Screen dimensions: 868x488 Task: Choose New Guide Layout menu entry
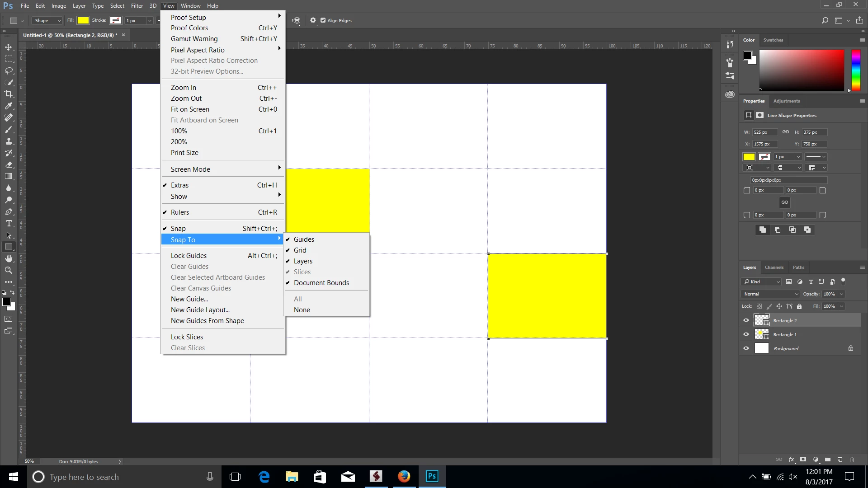click(x=200, y=310)
